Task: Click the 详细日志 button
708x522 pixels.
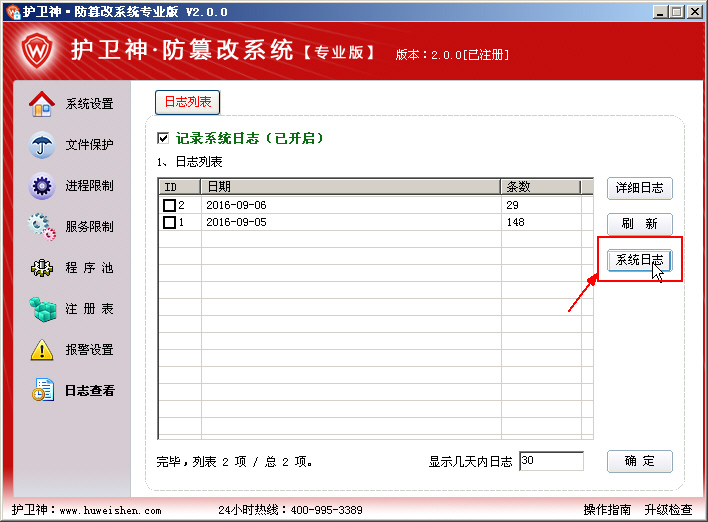Action: [639, 188]
